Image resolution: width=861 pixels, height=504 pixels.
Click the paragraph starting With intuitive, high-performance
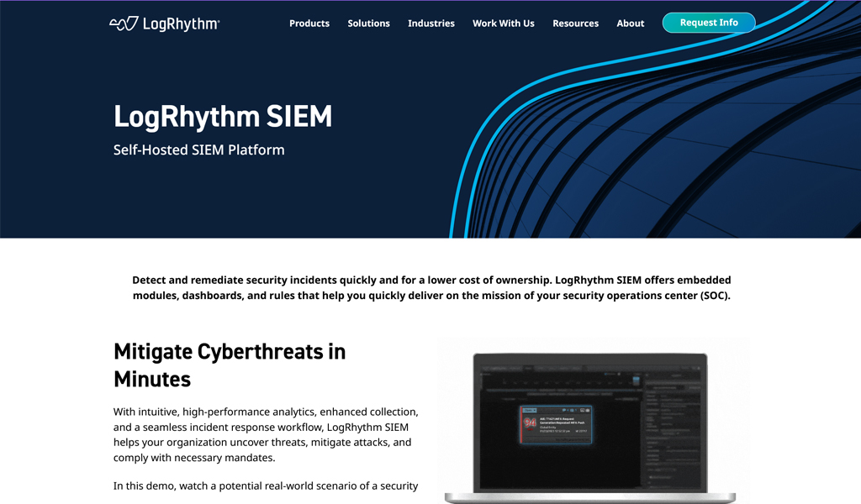click(266, 434)
